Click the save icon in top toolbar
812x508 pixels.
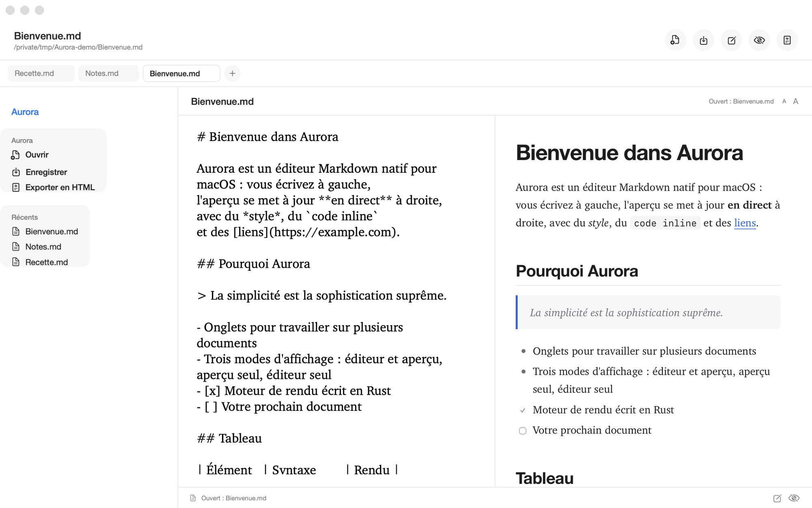coord(704,40)
